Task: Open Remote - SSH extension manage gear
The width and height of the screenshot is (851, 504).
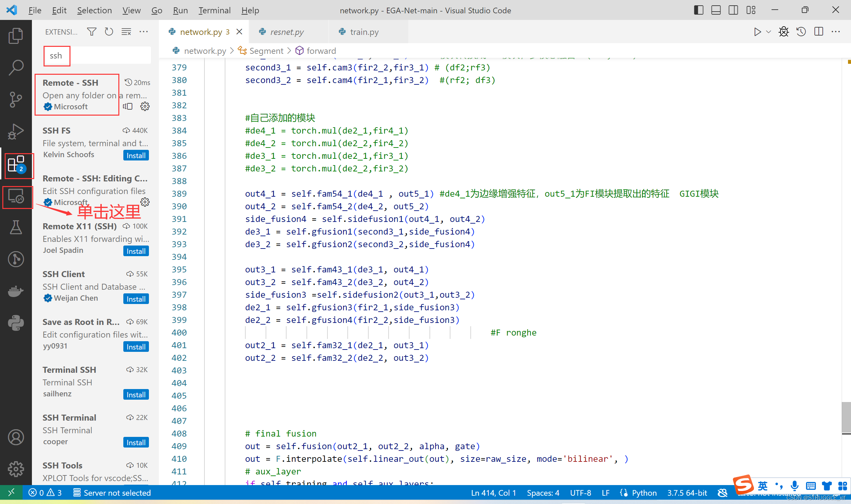Action: (145, 107)
